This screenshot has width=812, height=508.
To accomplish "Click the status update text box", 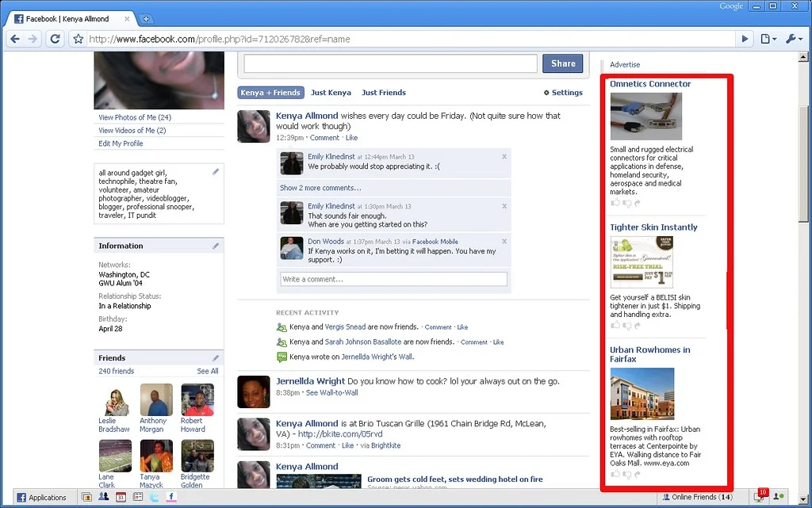I will 390,63.
